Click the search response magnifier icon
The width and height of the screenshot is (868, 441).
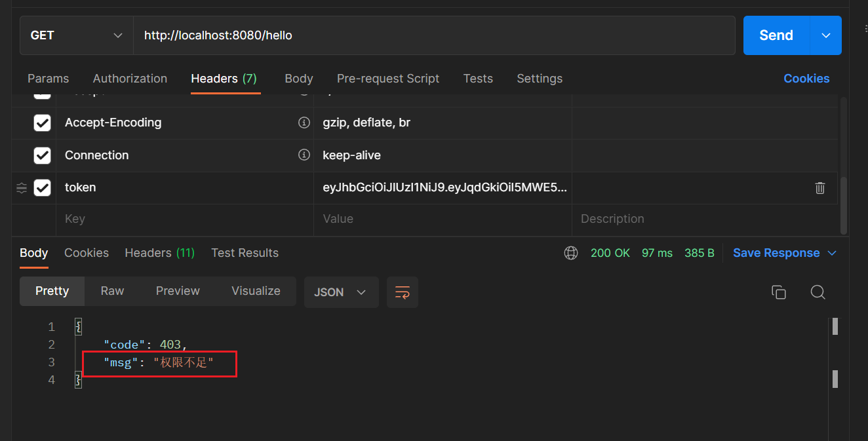click(818, 292)
